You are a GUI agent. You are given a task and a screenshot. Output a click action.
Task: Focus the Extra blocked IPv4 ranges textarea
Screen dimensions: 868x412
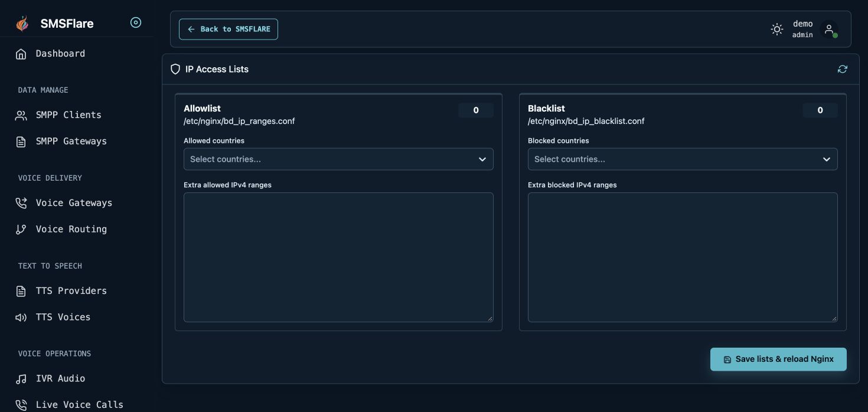tap(683, 257)
